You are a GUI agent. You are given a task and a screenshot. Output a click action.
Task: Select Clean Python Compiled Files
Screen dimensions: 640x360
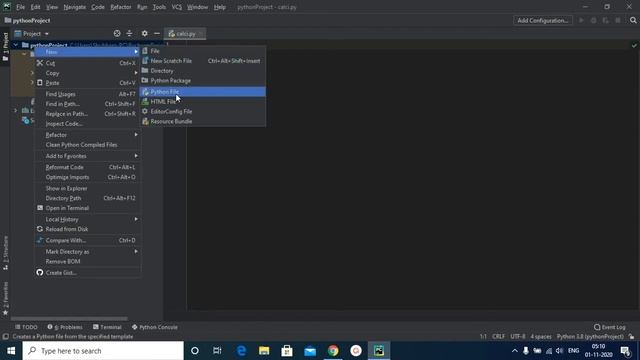[87, 145]
